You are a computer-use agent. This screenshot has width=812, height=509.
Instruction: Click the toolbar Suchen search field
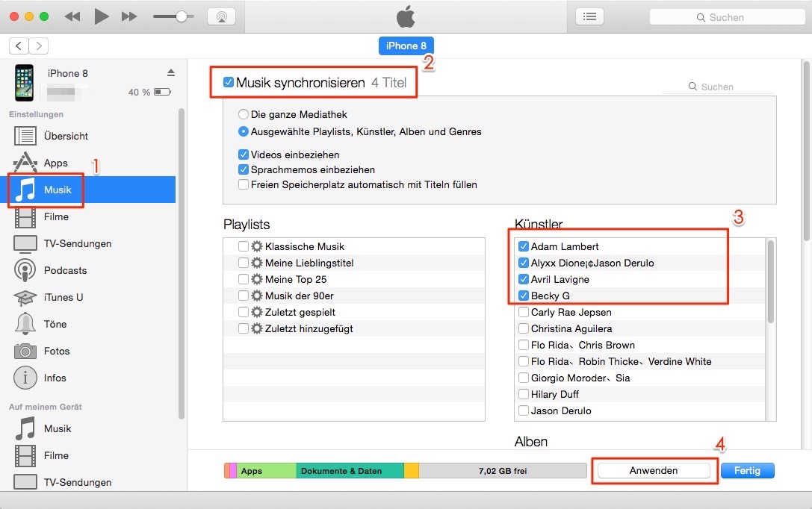(x=727, y=17)
